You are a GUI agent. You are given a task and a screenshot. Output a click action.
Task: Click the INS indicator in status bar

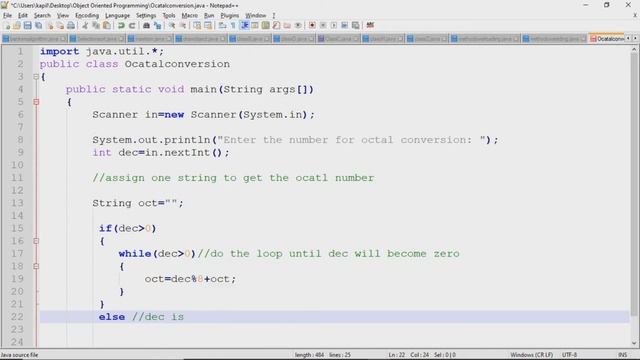(622, 355)
